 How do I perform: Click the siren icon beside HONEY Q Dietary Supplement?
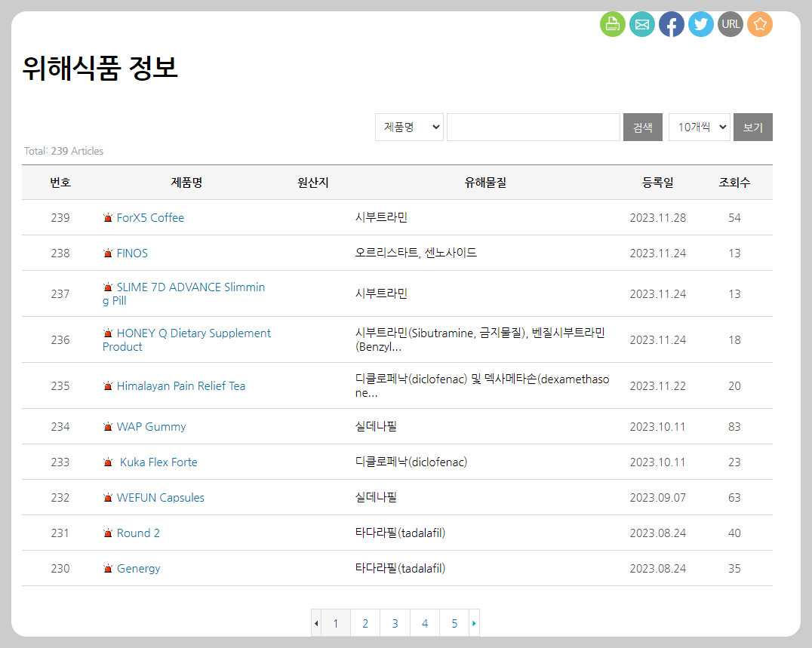108,333
